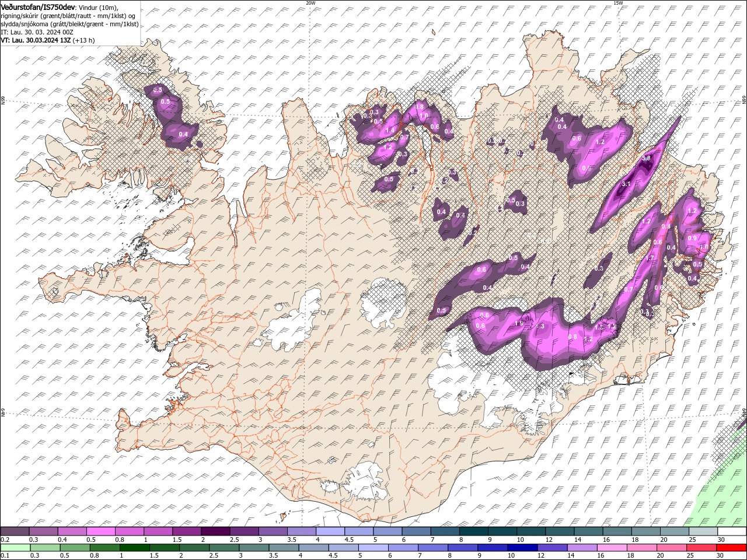This screenshot has height=560, width=747.
Task: Click the 1.7 precipitation value in the east
Action: tap(650, 258)
